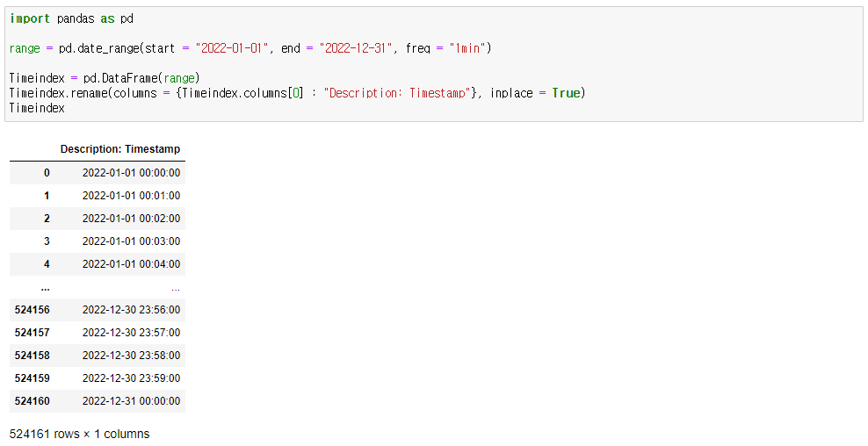Click row index 524159
The height and width of the screenshot is (446, 868).
33,378
